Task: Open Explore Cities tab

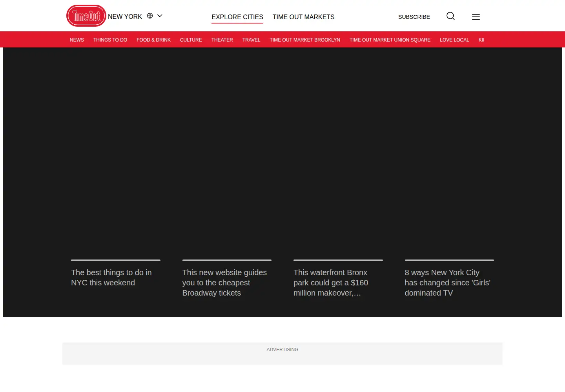Action: click(x=237, y=17)
